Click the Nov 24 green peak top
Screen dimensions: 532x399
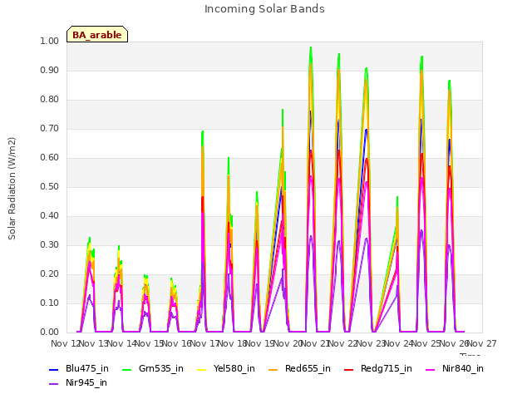[x=421, y=57]
